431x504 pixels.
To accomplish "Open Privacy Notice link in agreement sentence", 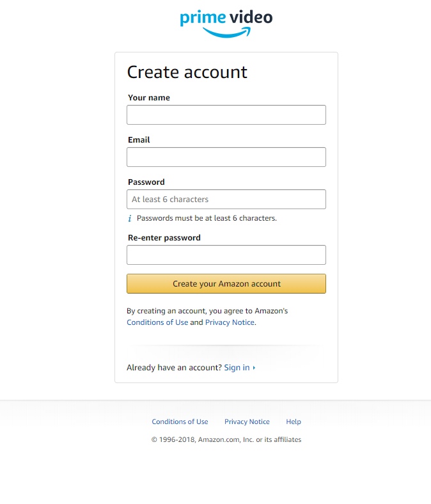I will click(230, 322).
